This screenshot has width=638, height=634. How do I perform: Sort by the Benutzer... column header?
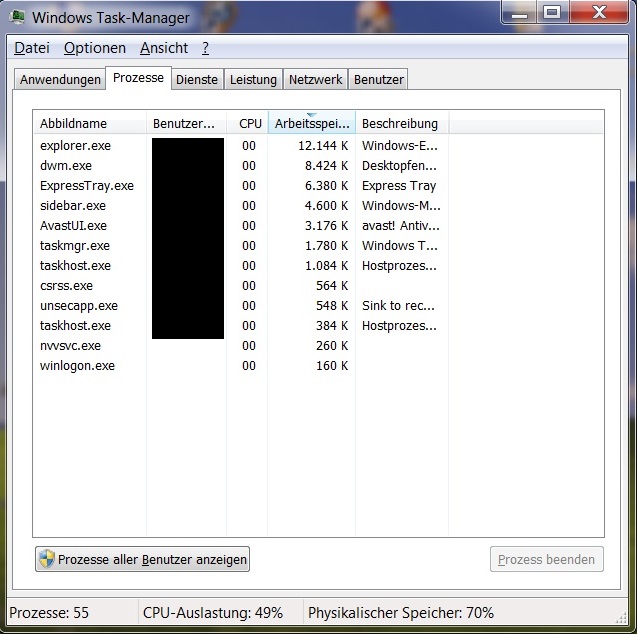186,123
